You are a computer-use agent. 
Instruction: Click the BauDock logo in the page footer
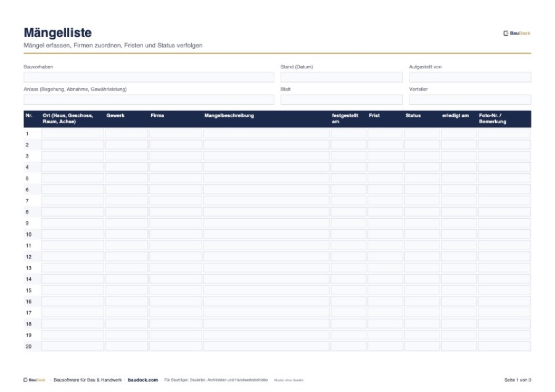(x=35, y=380)
